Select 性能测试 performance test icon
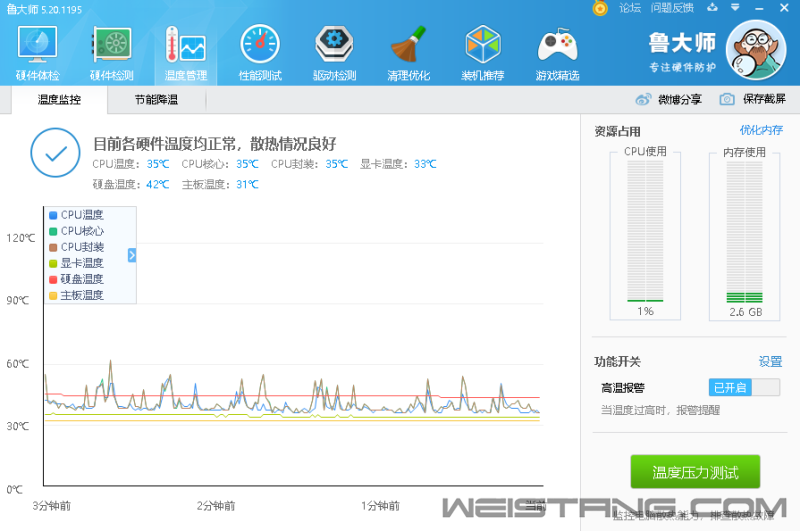This screenshot has height=531, width=800. 260,51
